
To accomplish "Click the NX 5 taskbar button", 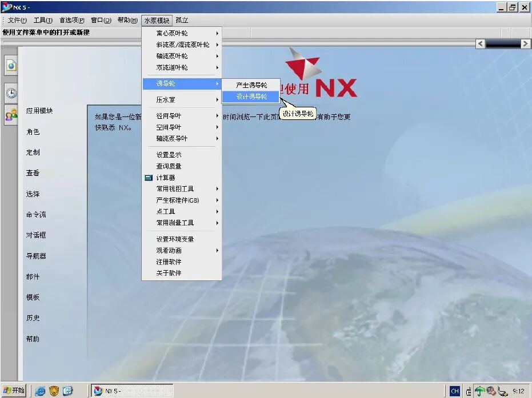I will pyautogui.click(x=133, y=391).
